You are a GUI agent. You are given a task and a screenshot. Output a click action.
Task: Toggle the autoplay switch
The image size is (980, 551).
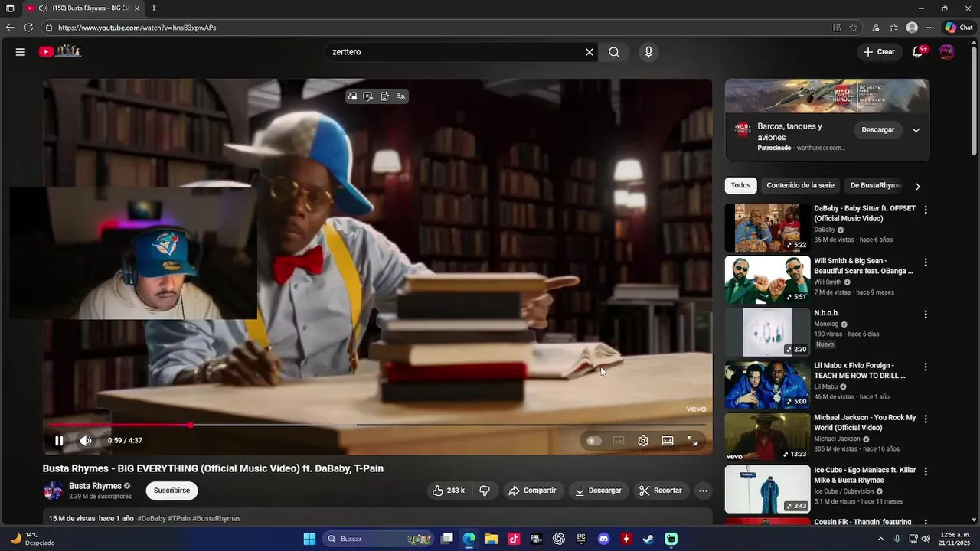coord(593,441)
